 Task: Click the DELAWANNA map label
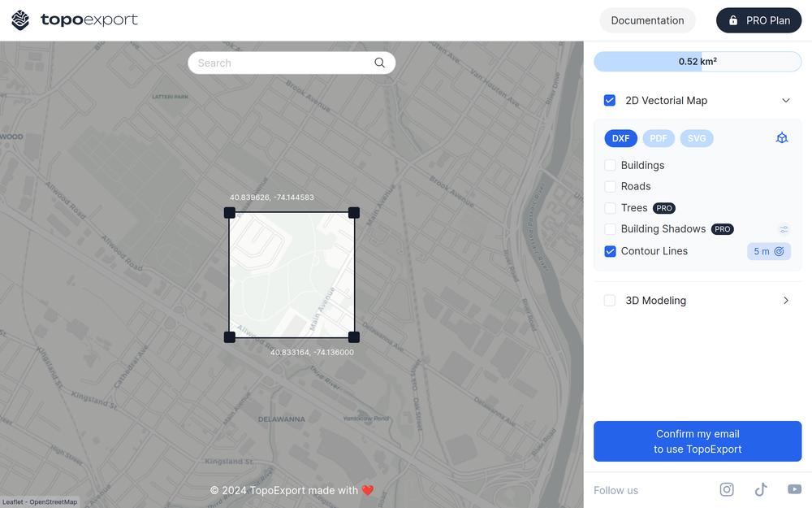coord(282,419)
